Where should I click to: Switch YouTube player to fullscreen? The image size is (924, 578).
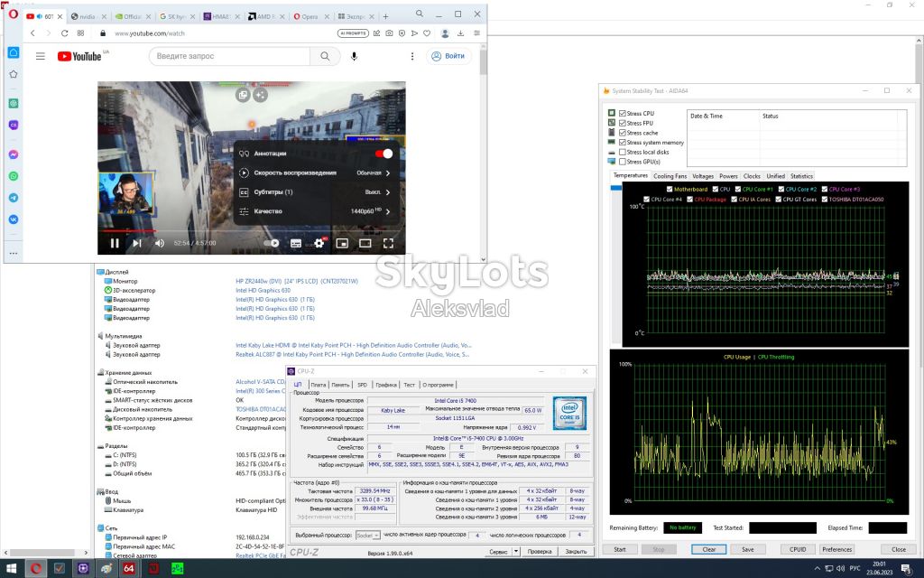pyautogui.click(x=388, y=243)
